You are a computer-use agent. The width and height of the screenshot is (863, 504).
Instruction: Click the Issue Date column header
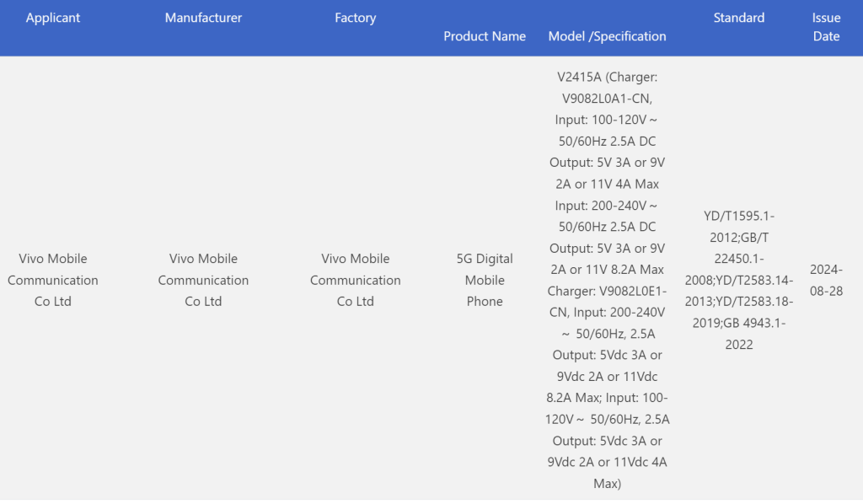[x=826, y=27]
